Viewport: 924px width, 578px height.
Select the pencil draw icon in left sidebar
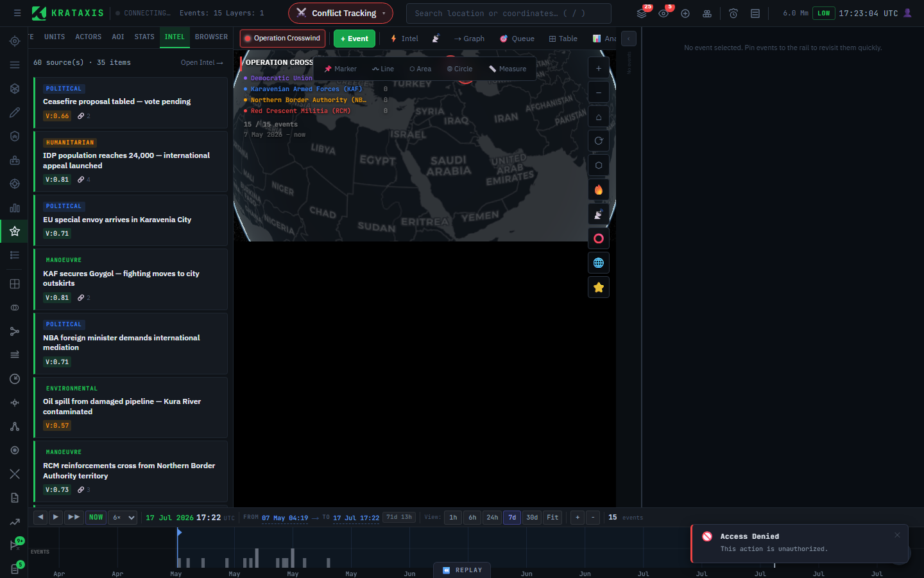(15, 112)
